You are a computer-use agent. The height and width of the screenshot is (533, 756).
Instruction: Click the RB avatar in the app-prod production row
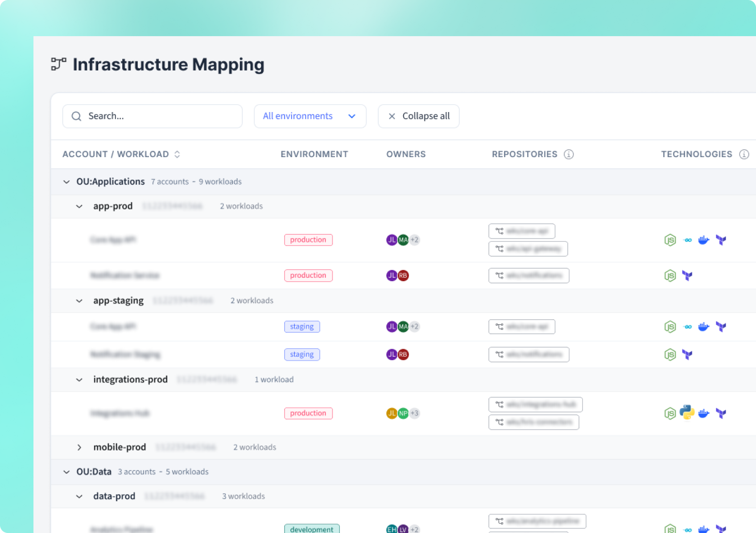point(403,276)
